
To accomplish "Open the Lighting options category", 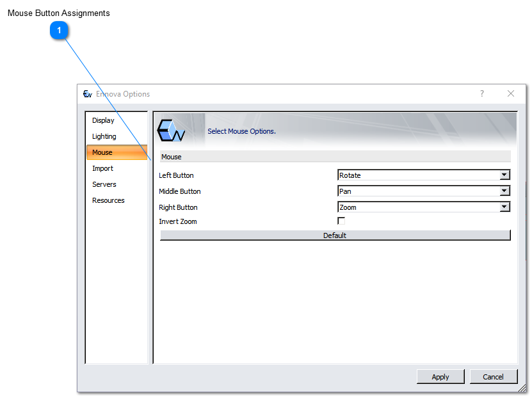I will click(104, 136).
